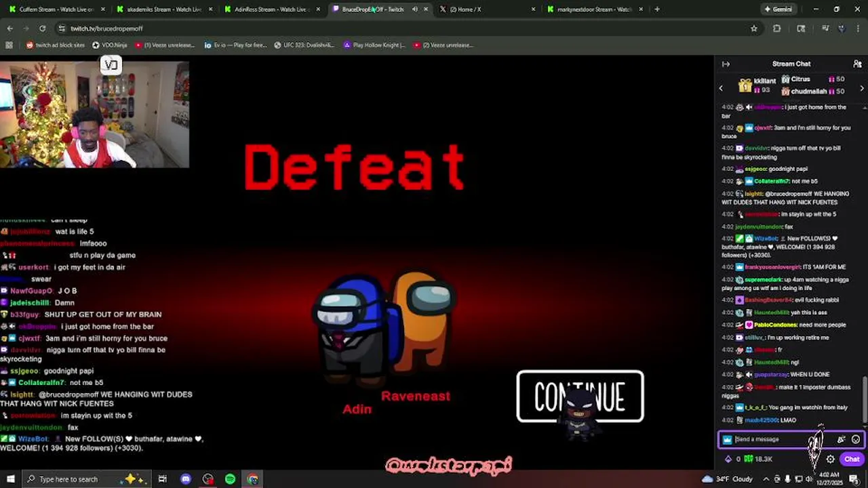Open a new browser tab
Image resolution: width=868 pixels, height=488 pixels.
(x=656, y=9)
